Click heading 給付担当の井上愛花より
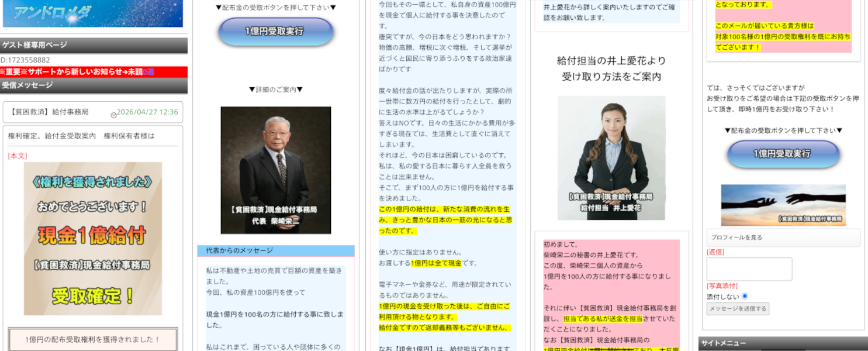 611,60
